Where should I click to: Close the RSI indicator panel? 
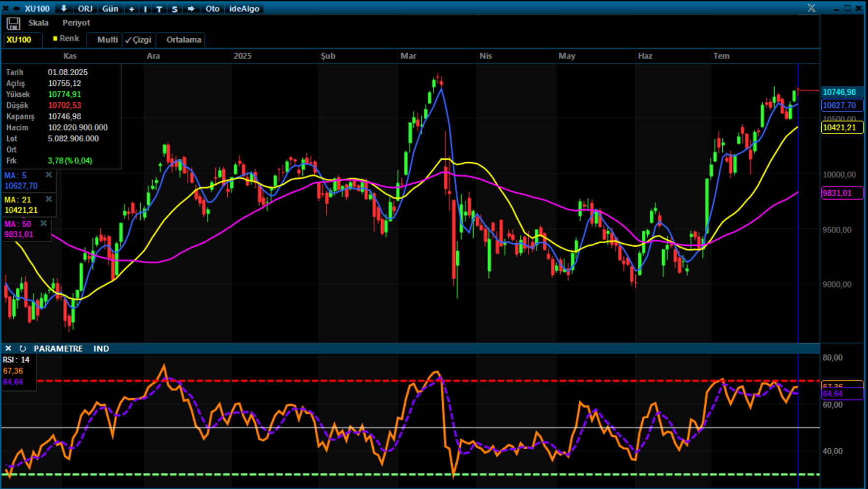click(x=8, y=348)
